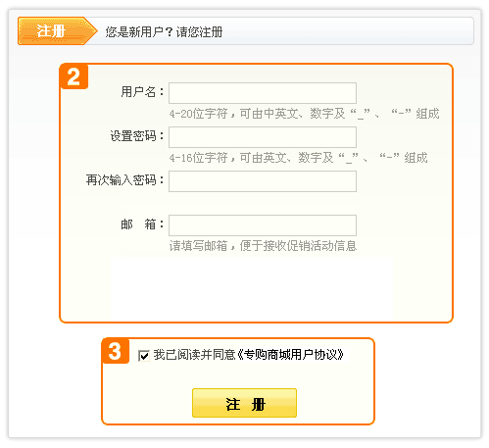
Task: Click the 邮箱 field label
Action: 142,224
